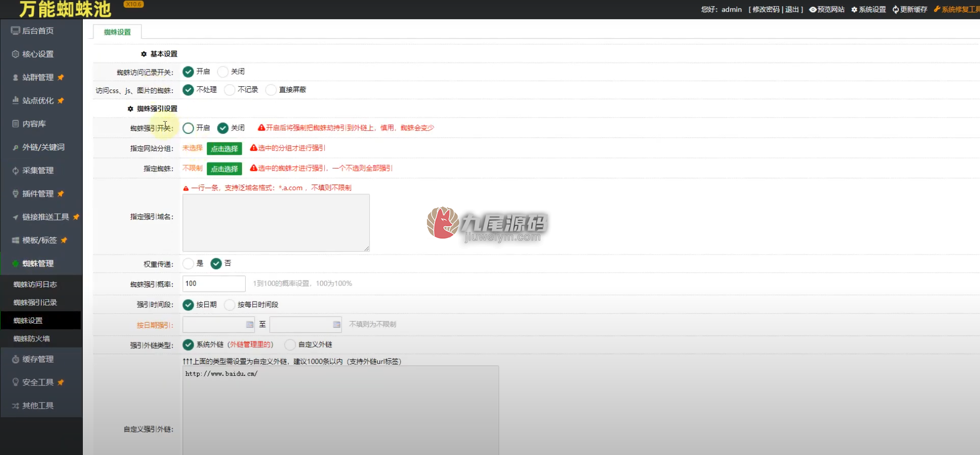
Task: Click the chart icon beside 站点优化
Action: pyautogui.click(x=15, y=101)
